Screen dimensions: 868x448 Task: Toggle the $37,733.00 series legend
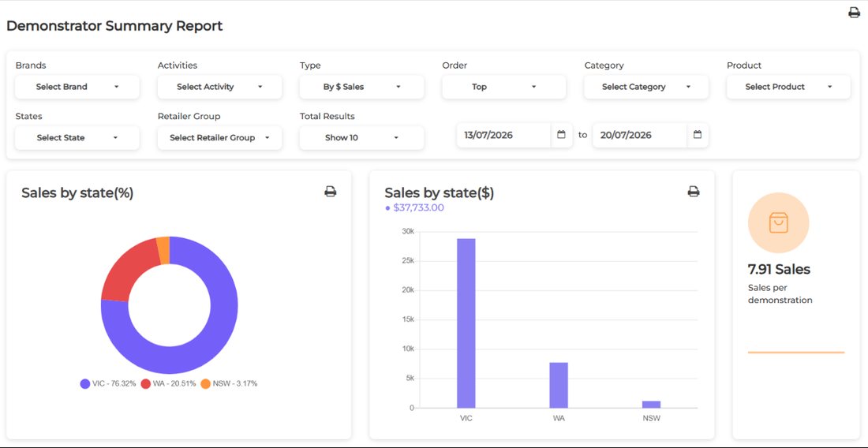(414, 208)
